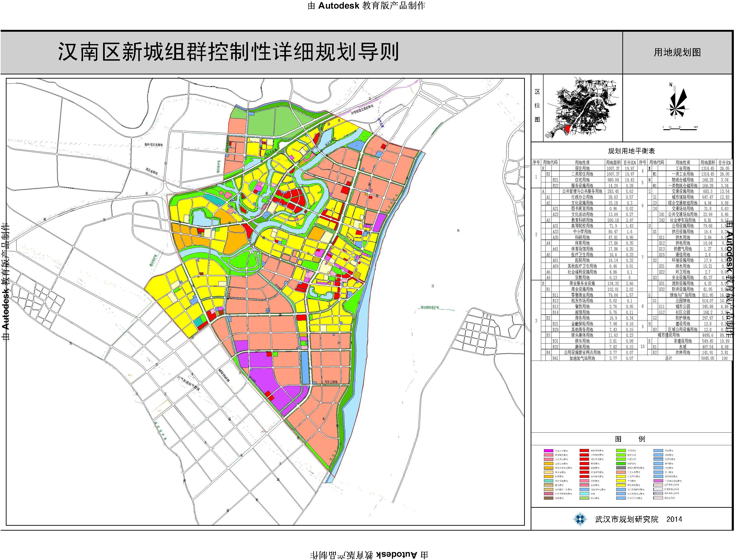
Task: Click the 城市公园 table cell
Action: point(683,306)
